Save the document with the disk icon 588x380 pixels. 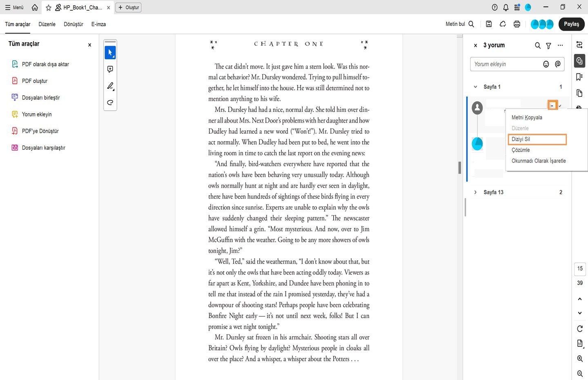[489, 24]
